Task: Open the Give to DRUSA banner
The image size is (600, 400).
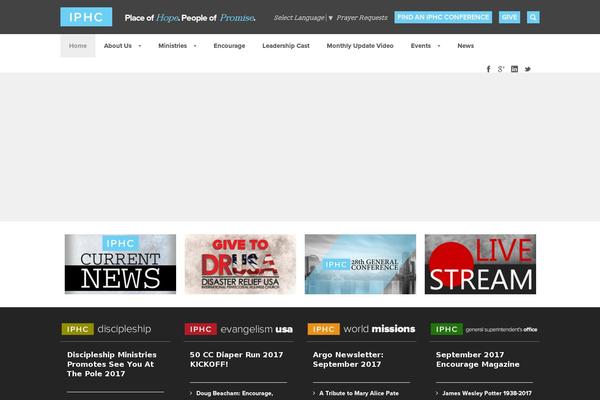Action: (x=240, y=264)
